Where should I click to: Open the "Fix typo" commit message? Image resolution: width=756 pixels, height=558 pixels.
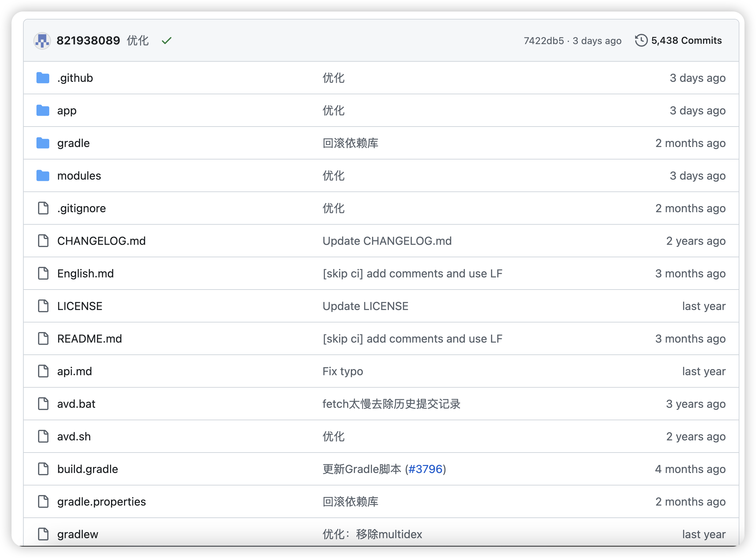[x=343, y=372]
